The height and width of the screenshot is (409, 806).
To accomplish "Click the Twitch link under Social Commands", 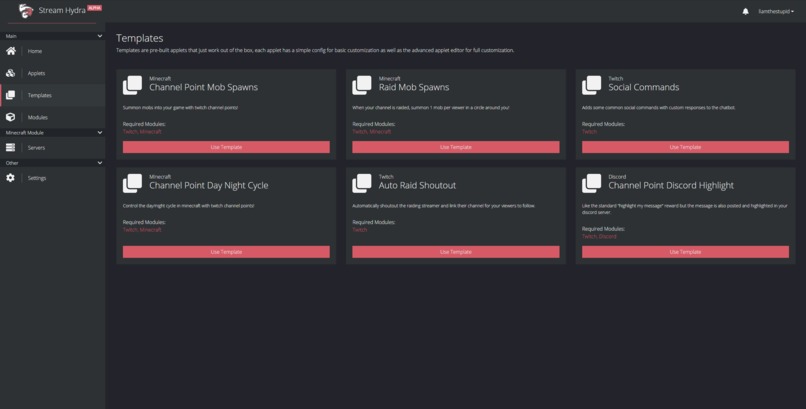I will [x=590, y=132].
